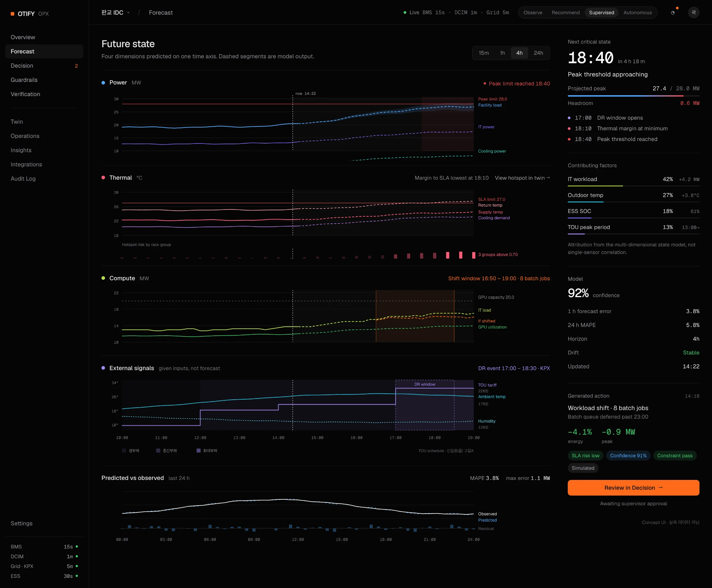Click 최대부하 legend square
Viewport: 712px width, 588px height.
199,451
